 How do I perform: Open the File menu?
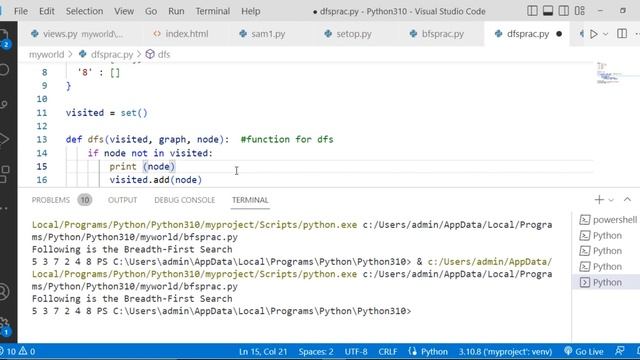21,11
